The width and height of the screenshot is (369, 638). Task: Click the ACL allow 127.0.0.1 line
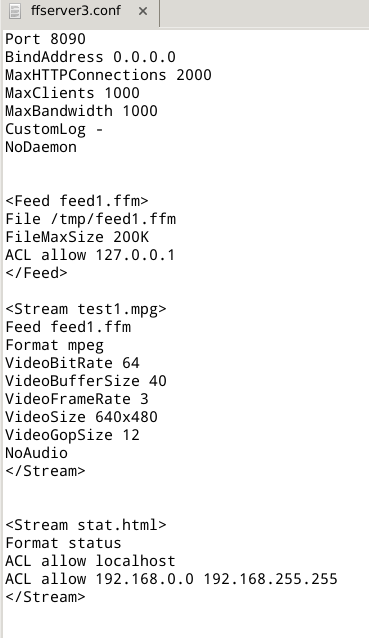click(x=90, y=255)
